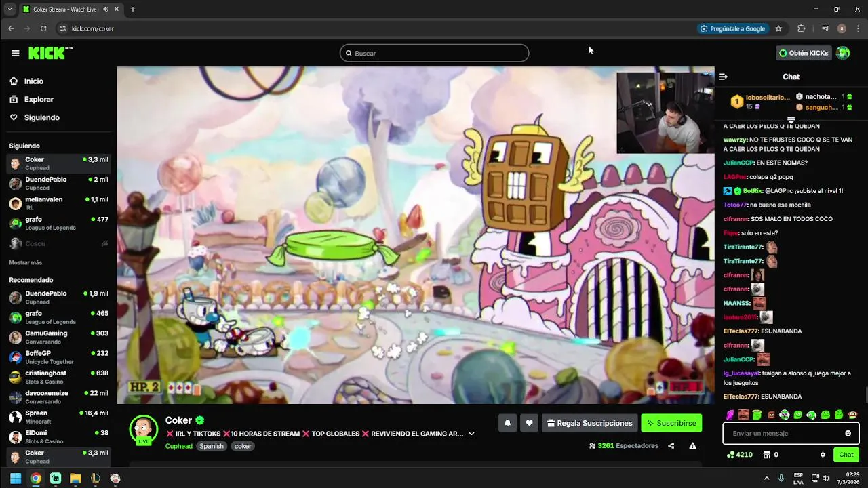Select the coker tag
This screenshot has width=868, height=488.
click(x=243, y=446)
